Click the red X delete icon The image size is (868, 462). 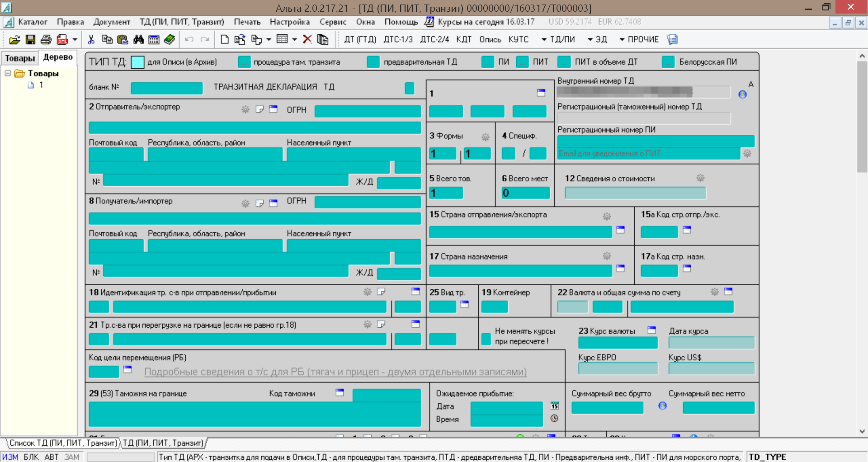pos(307,39)
